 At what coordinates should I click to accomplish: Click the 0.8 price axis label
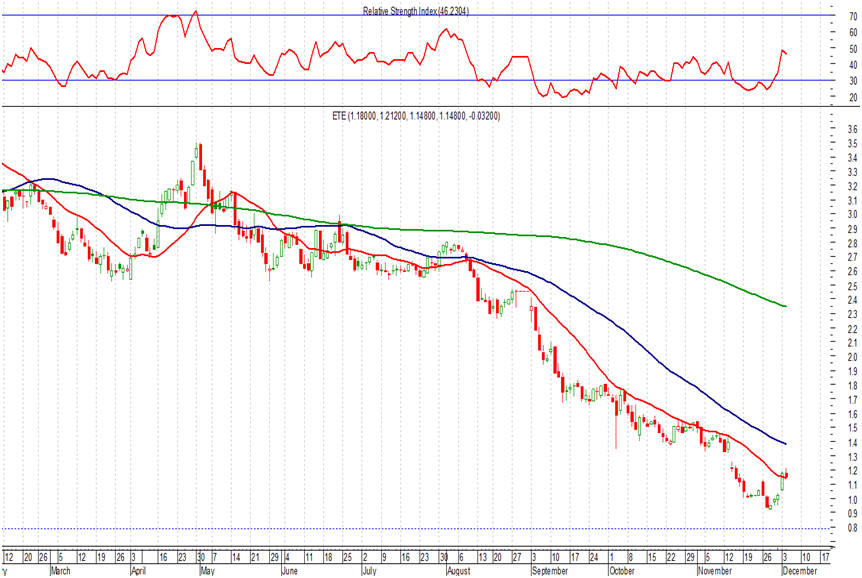click(x=852, y=528)
